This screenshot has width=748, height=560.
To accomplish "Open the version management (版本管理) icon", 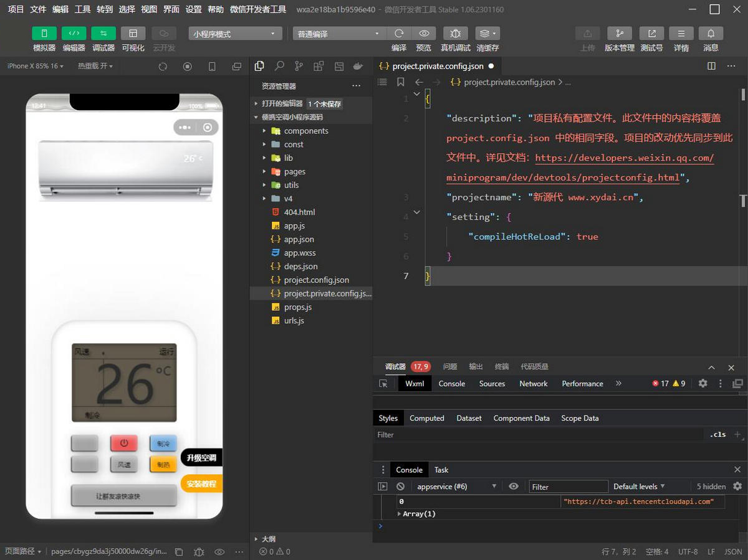I will point(619,34).
